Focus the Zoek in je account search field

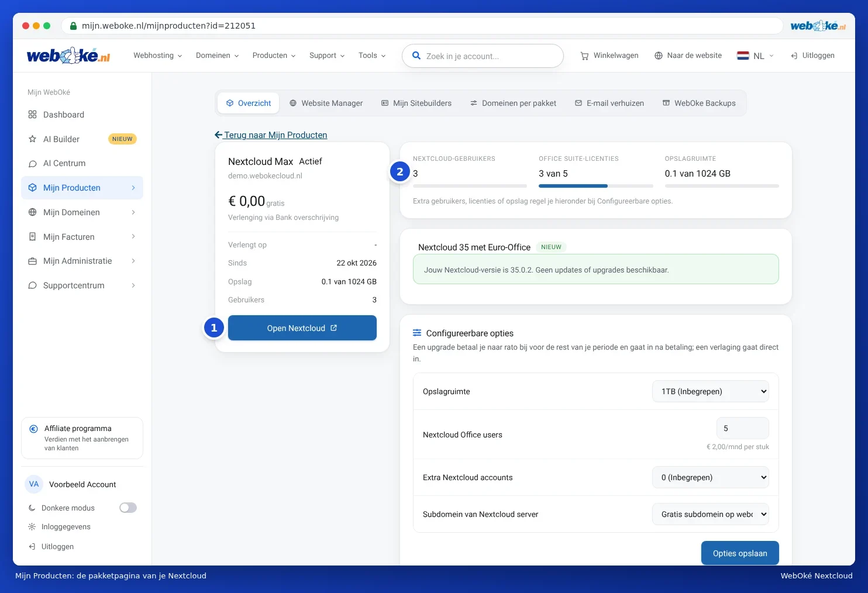[483, 56]
